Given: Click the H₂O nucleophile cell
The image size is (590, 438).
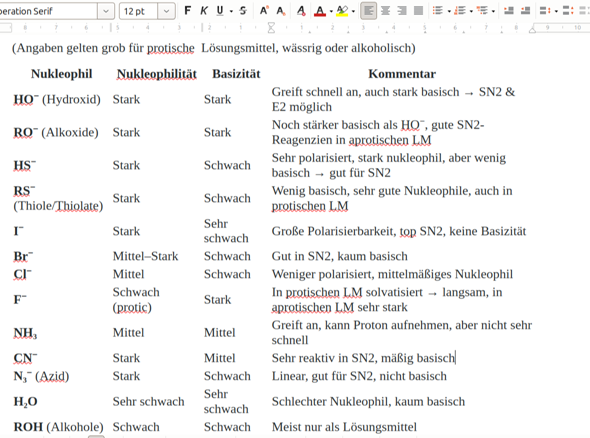Looking at the screenshot, I should coord(26,402).
